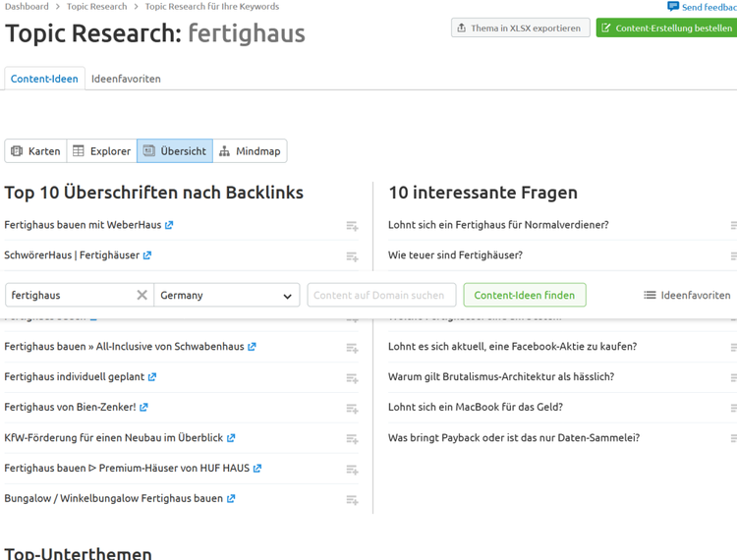Viewport: 737px width, 560px height.
Task: Open external link icon beside SchwörerHaus | Fertighäuser
Action: pos(147,255)
